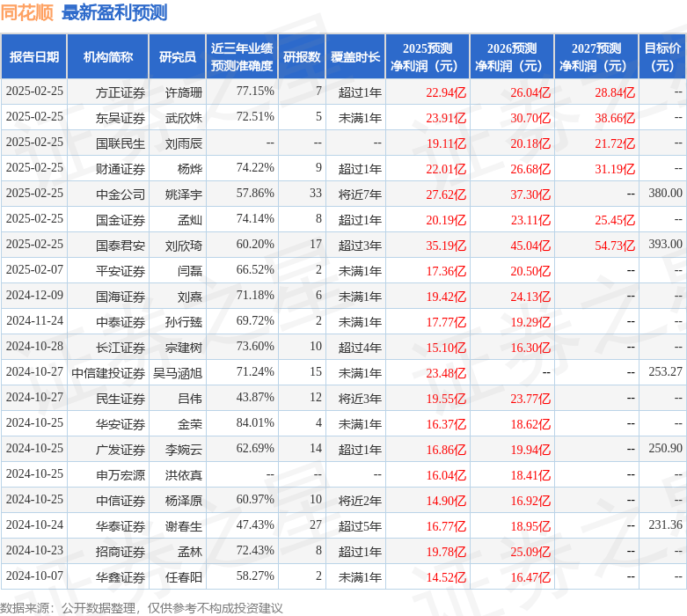Select the 报告日期 column header
Image resolution: width=687 pixels, height=616 pixels.
click(x=34, y=56)
